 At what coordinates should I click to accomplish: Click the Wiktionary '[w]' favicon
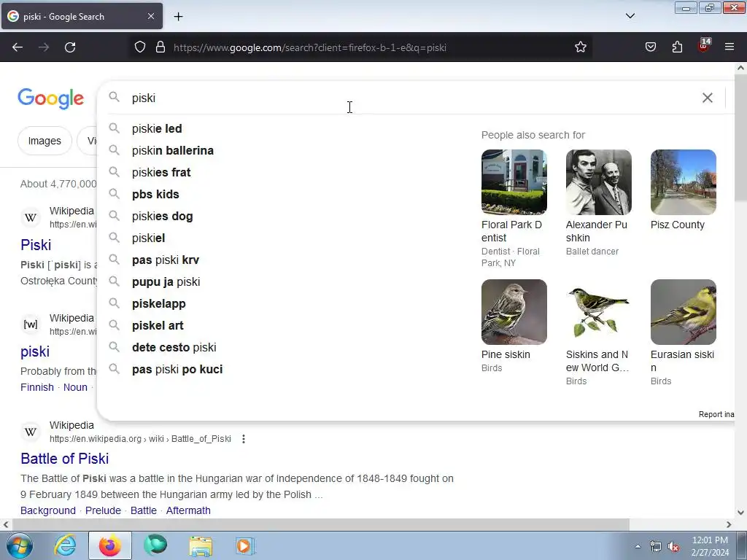point(31,324)
